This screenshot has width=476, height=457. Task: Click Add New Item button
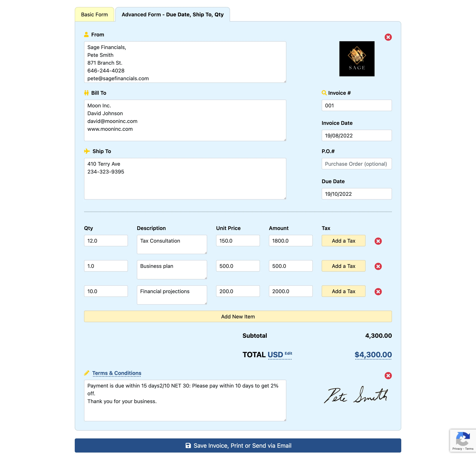coord(238,316)
